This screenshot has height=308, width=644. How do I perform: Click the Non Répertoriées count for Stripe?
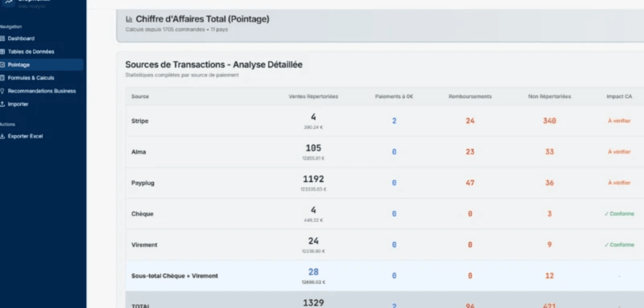pyautogui.click(x=549, y=121)
